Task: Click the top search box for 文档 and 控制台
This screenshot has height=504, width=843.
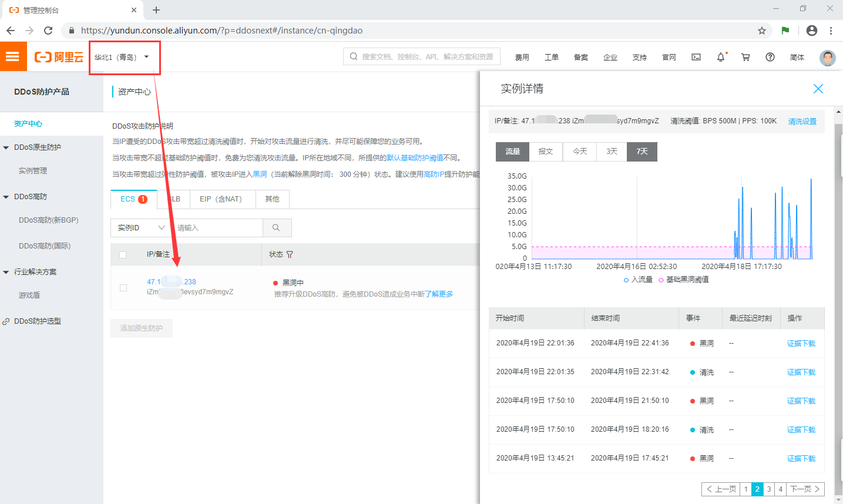Action: [x=422, y=56]
